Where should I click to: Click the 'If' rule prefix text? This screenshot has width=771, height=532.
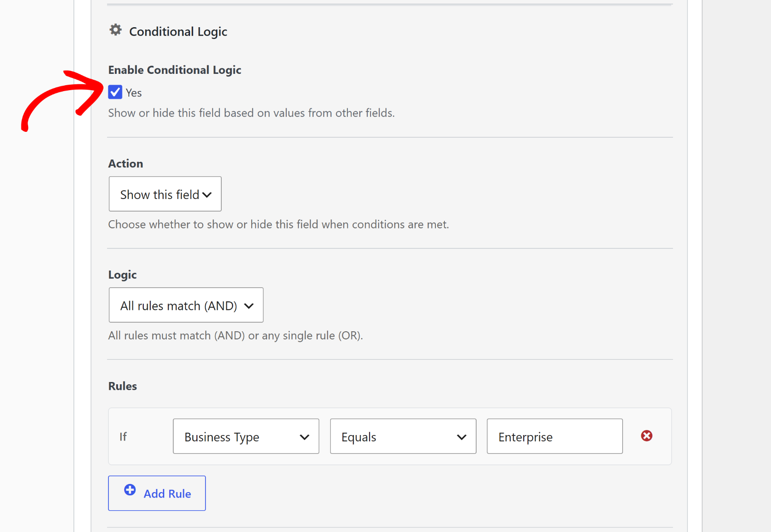(123, 436)
